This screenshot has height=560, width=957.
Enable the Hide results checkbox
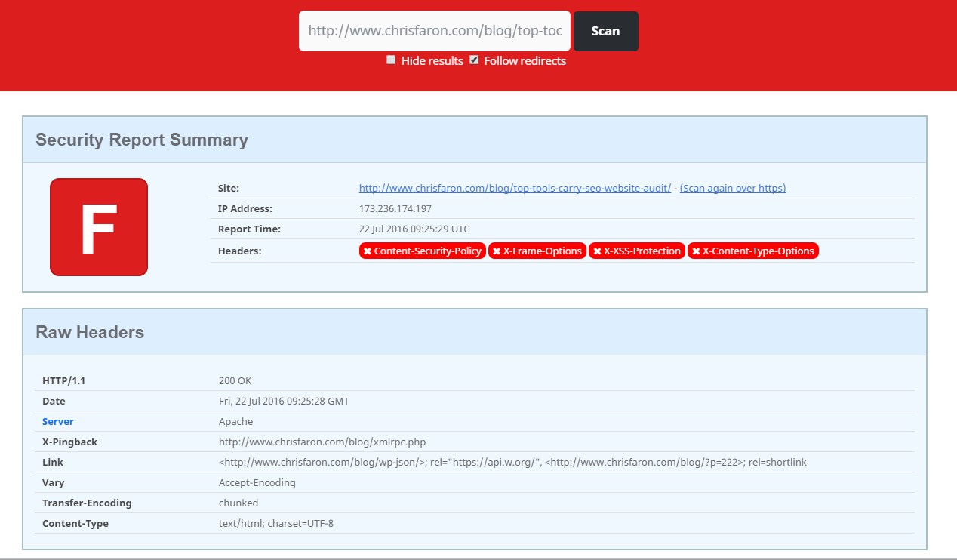pos(391,60)
